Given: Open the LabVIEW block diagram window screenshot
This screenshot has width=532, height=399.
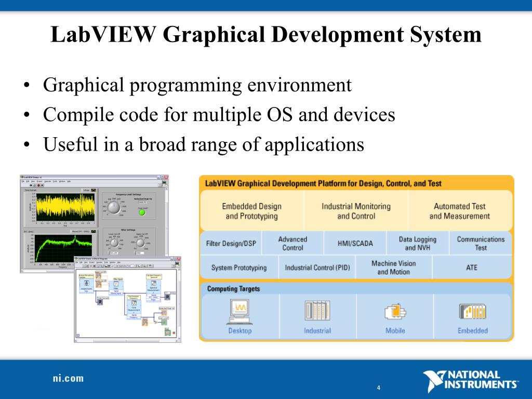Looking at the screenshot, I should click(x=128, y=299).
